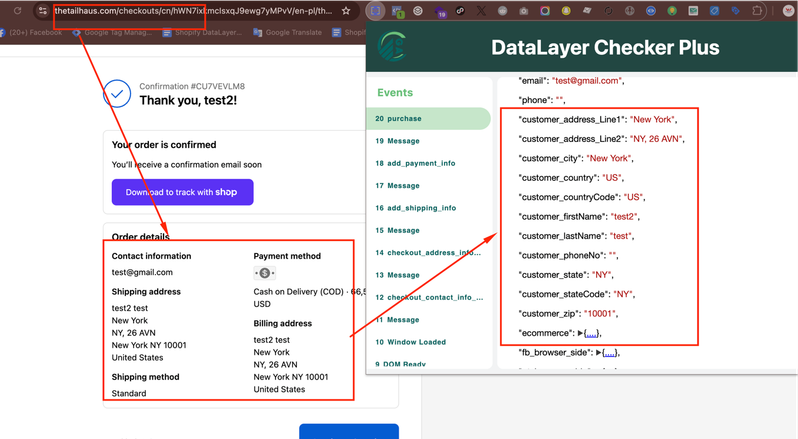Click test@gmail.com under Contact information

click(142, 272)
